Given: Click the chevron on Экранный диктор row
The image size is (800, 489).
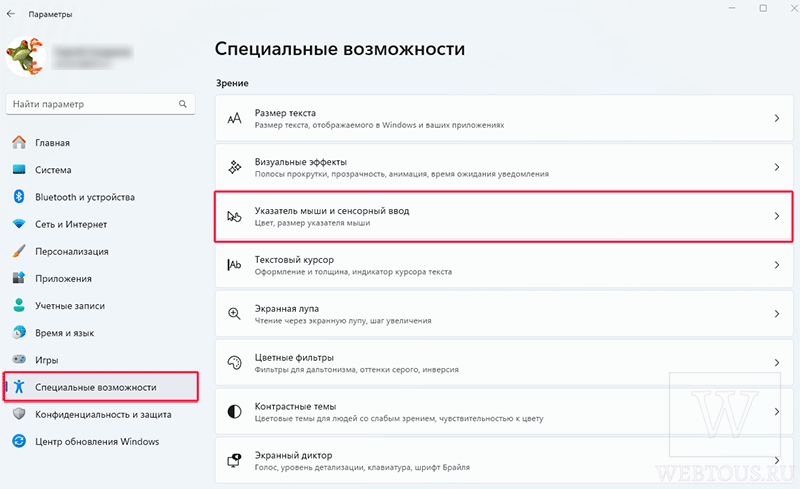Looking at the screenshot, I should pyautogui.click(x=777, y=460).
